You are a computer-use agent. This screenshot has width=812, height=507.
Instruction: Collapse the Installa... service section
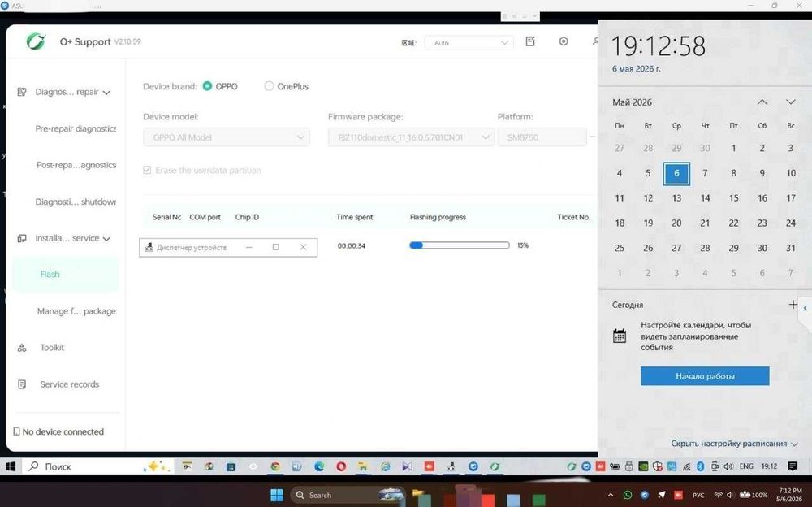106,239
